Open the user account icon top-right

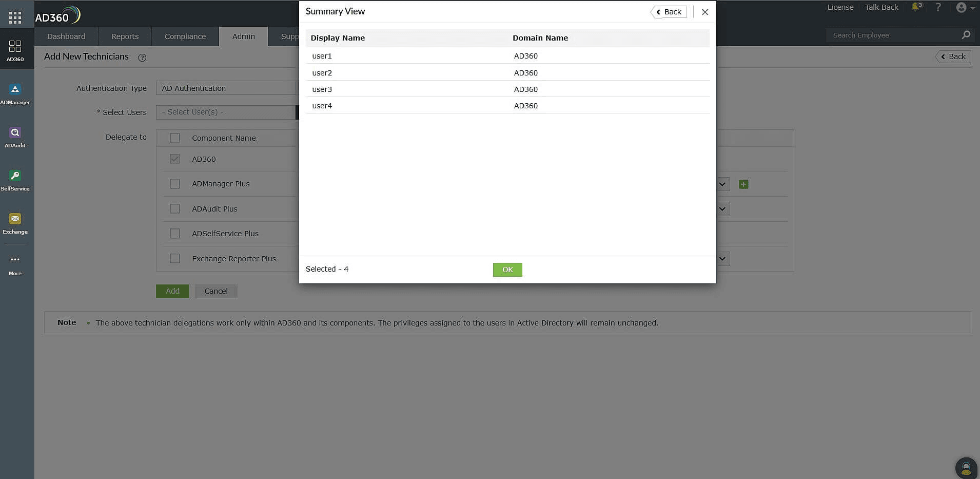962,7
